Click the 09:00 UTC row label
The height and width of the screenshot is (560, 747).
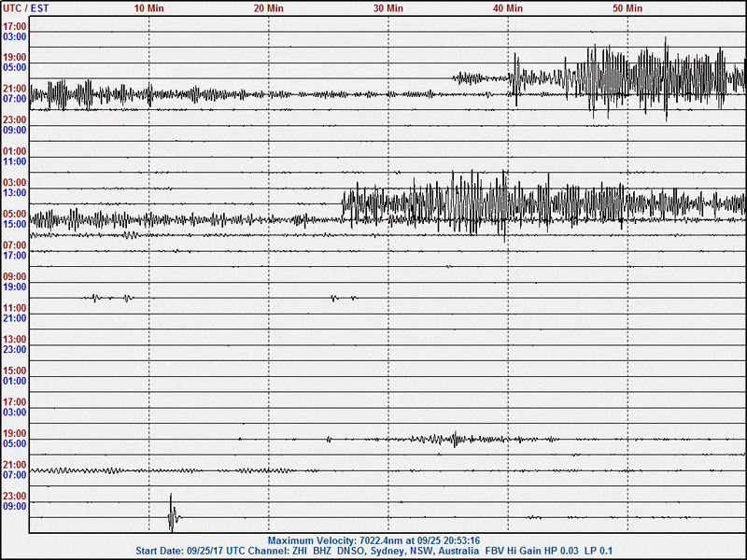click(15, 276)
